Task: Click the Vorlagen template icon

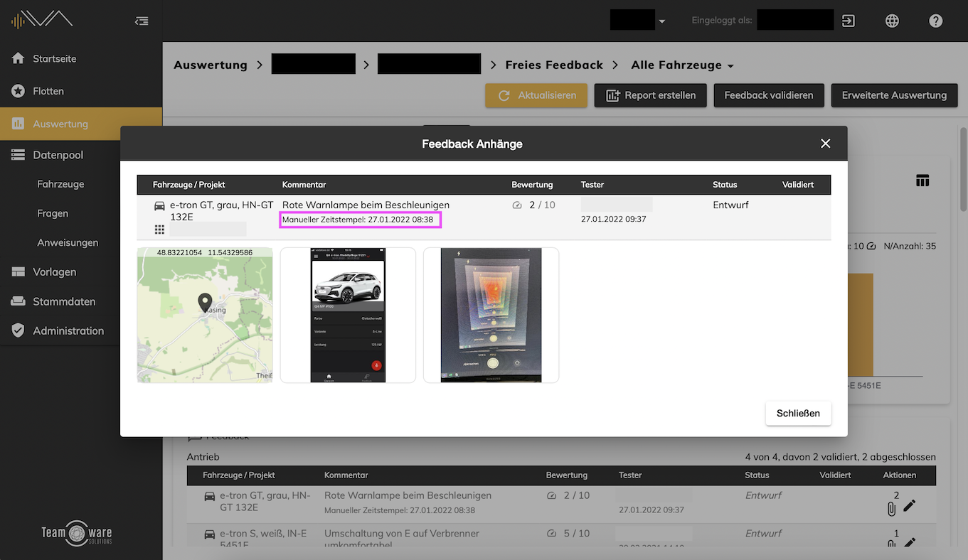Action: click(x=18, y=271)
